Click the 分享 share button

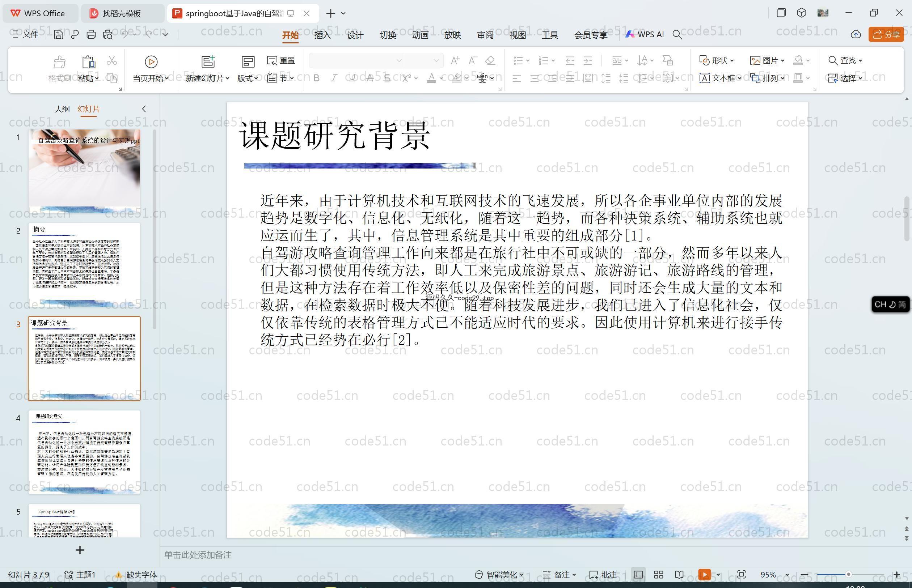(886, 35)
